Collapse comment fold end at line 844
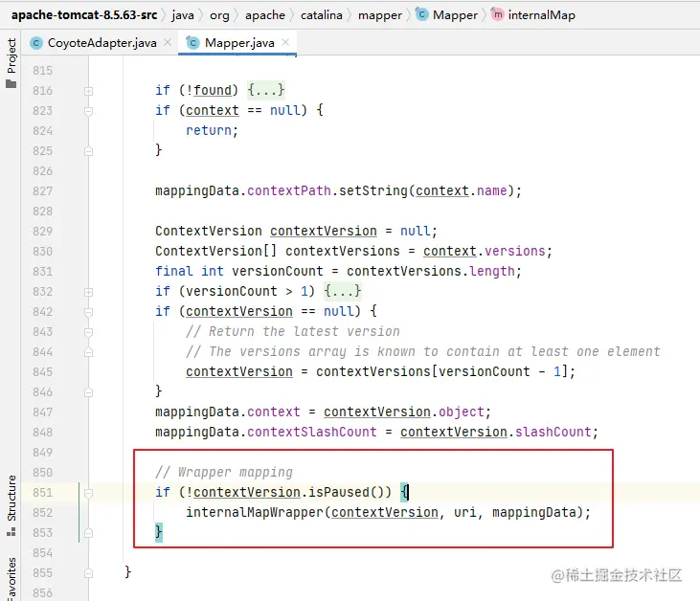The image size is (700, 601). [88, 352]
